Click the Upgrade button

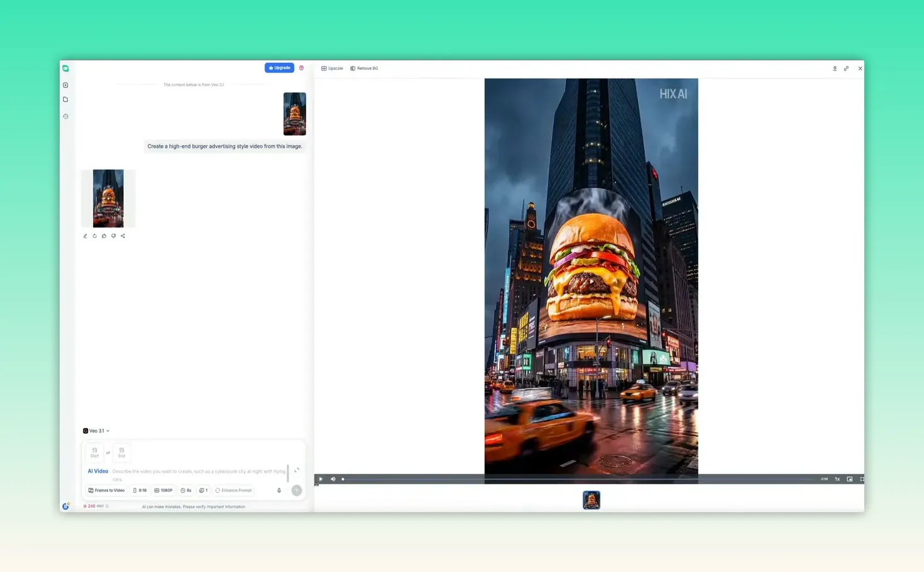point(279,68)
